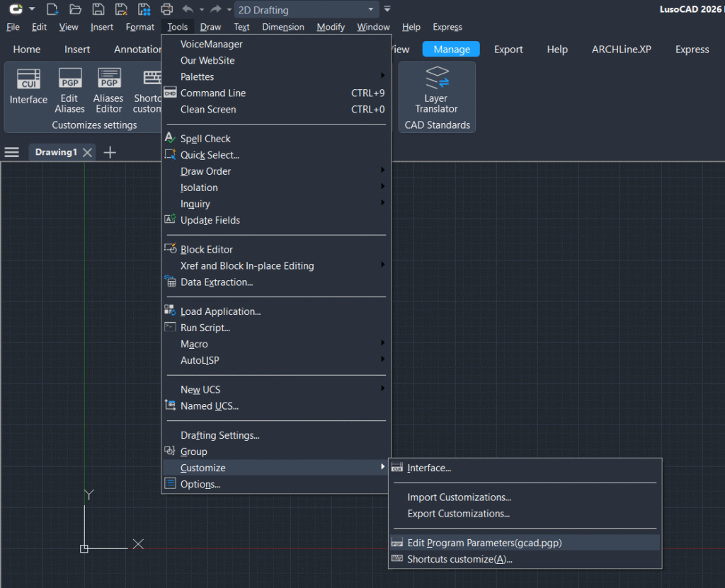Open the Edit Aliases PGP tool
This screenshot has height=588, width=725.
pos(69,88)
